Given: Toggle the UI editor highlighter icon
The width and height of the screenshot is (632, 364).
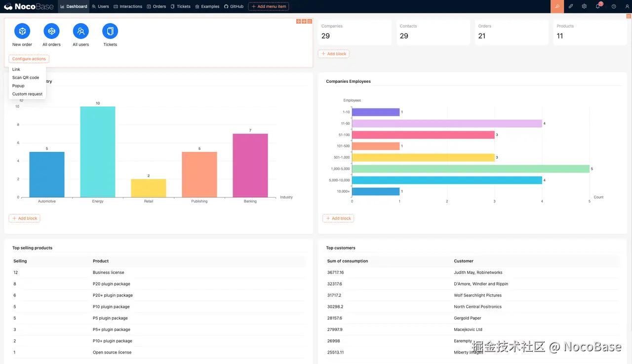Looking at the screenshot, I should click(557, 6).
